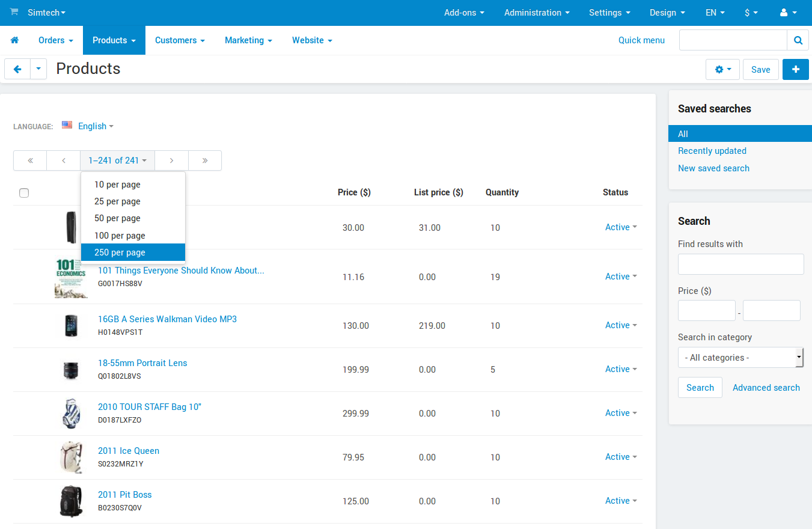Open the Quick menu link
Image resolution: width=812 pixels, height=529 pixels.
click(x=641, y=40)
